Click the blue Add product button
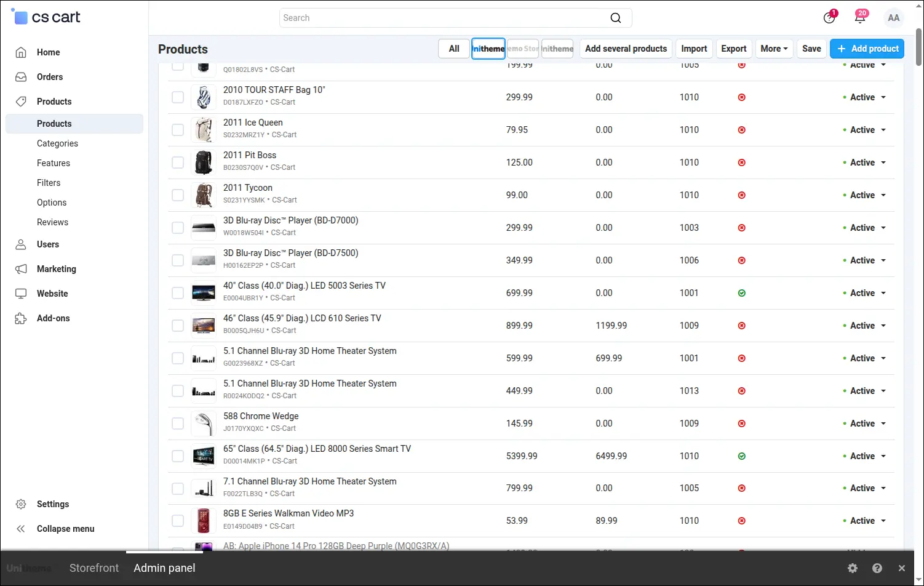Screen dimensions: 924x586 tap(867, 49)
